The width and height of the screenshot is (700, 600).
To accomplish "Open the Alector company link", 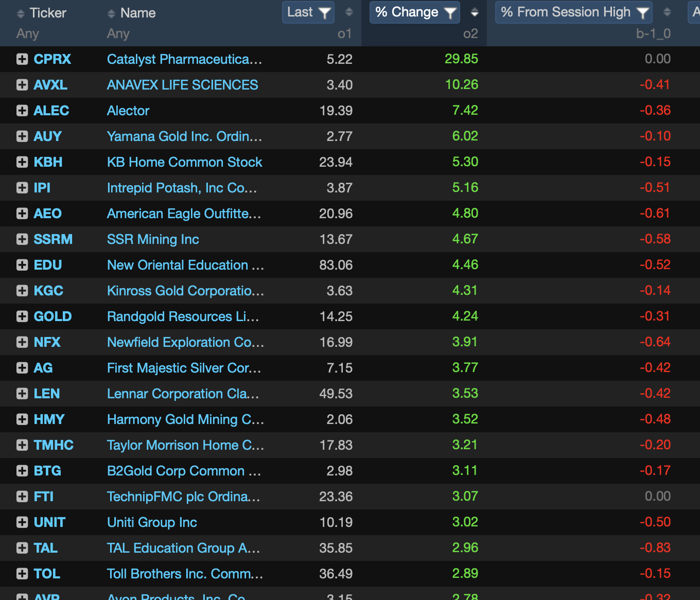I will tap(128, 111).
